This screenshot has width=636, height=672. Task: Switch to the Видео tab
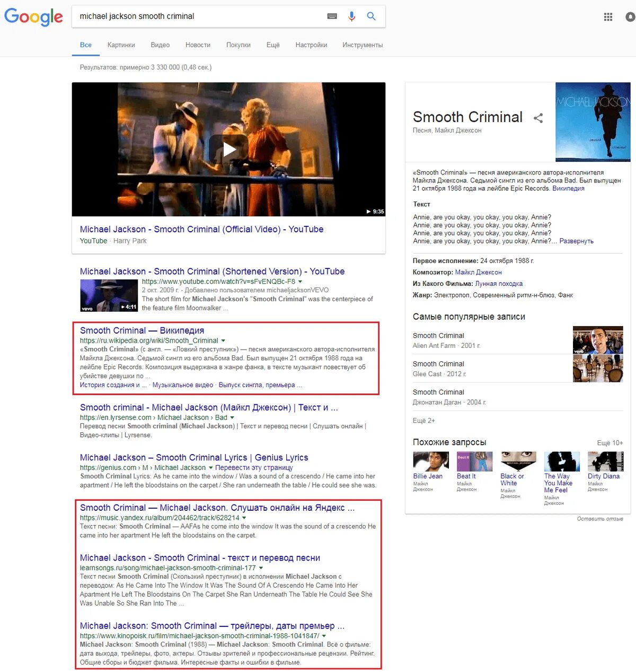pyautogui.click(x=160, y=45)
